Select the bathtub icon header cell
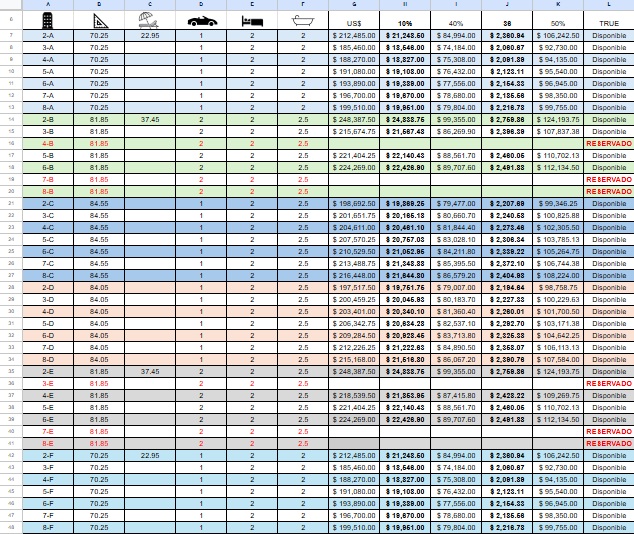The height and width of the screenshot is (534, 634). click(x=303, y=20)
